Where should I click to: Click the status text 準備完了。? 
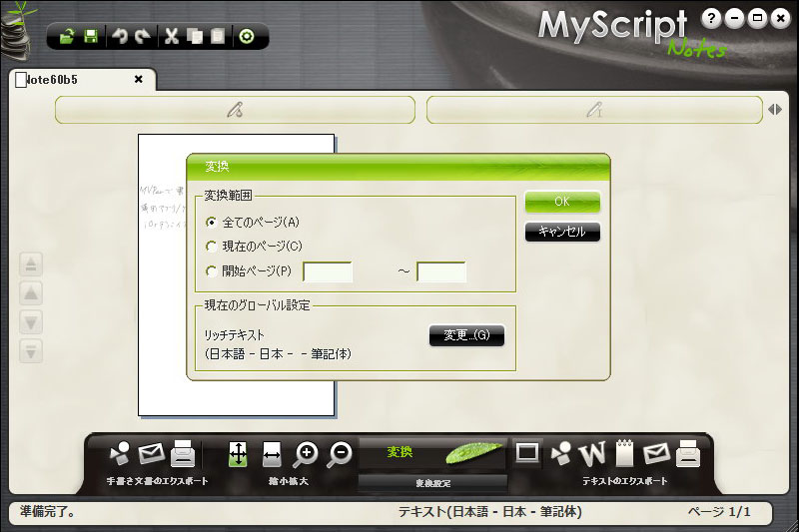pos(48,511)
